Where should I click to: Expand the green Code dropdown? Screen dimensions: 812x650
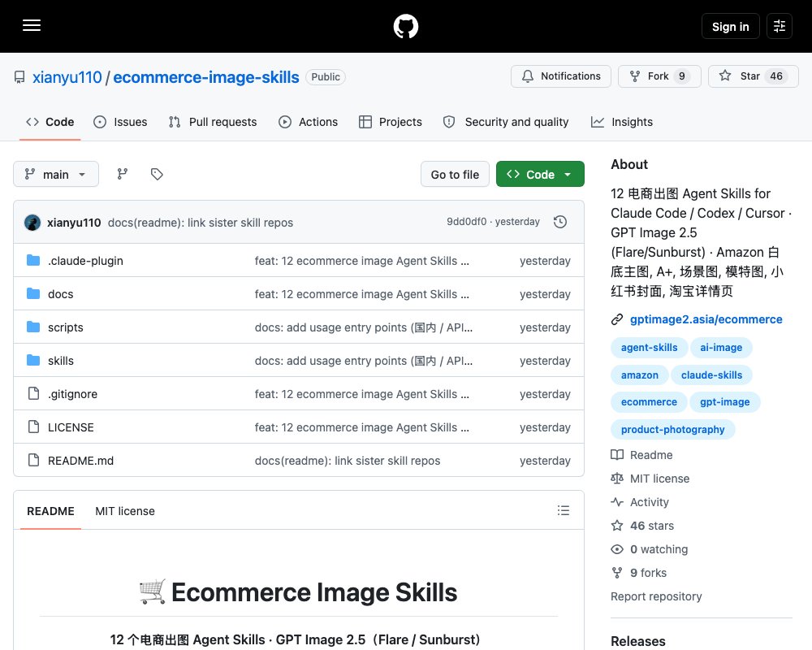[540, 174]
